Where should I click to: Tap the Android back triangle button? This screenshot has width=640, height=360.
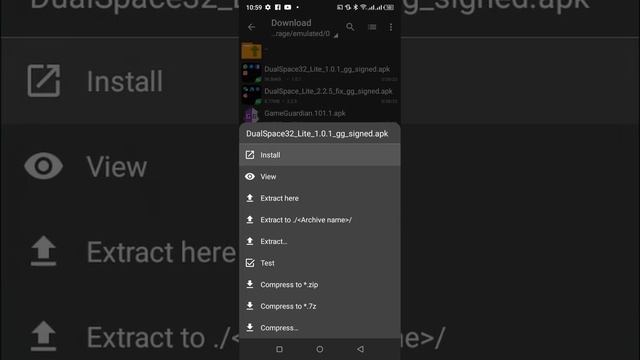click(360, 349)
